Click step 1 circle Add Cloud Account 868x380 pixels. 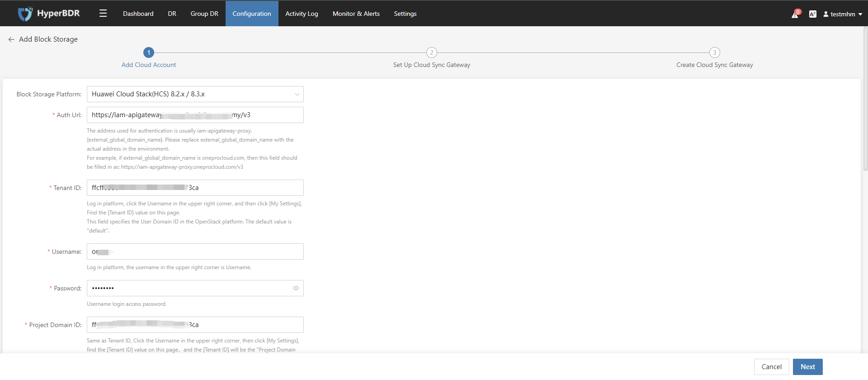point(149,52)
